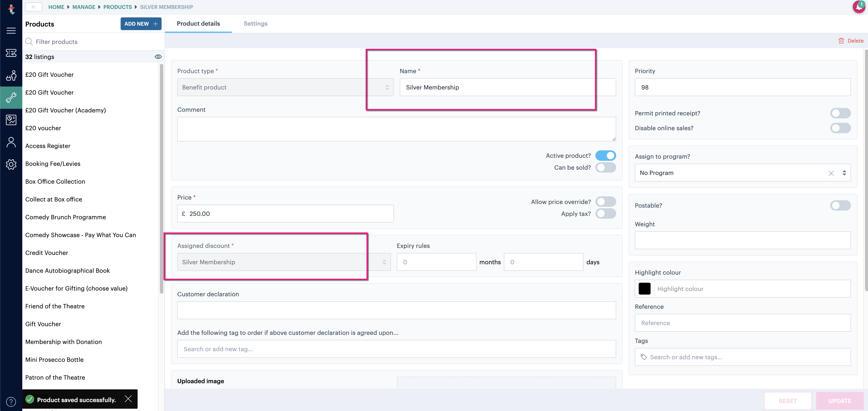Screen dimensions: 868x411
Task: Click the settings gear icon in sidebar
Action: tap(11, 164)
